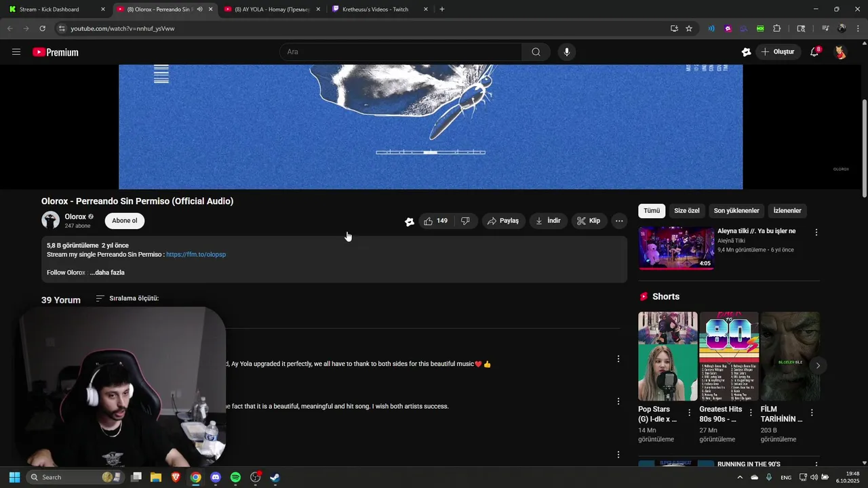Open options for Aleyna tilki video

point(816,232)
